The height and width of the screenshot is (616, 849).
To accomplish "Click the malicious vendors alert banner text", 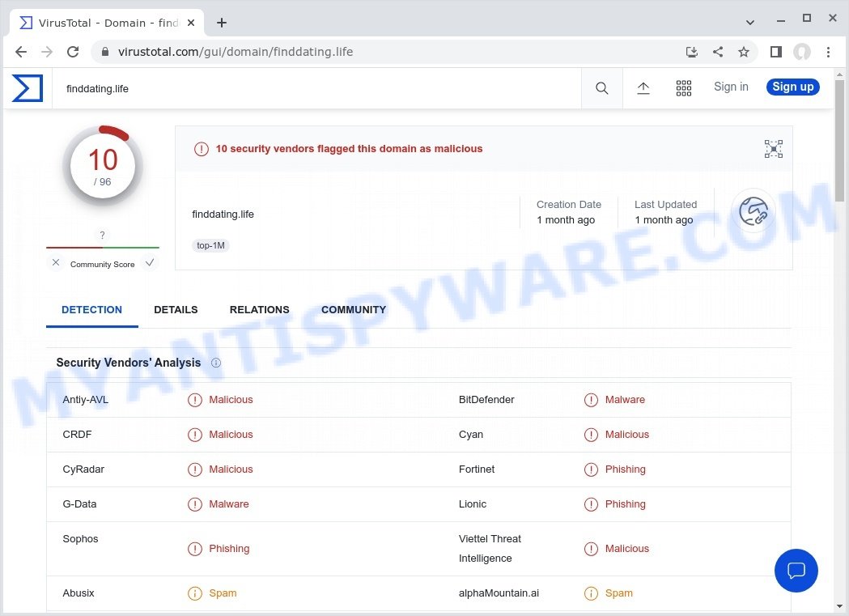I will click(349, 149).
